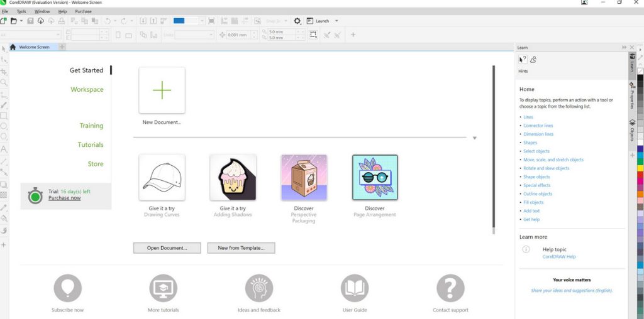Open the Window menu

tap(42, 11)
